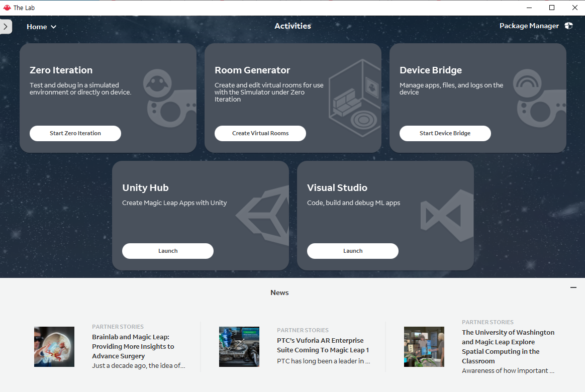Read PTC's Vuforia AR Enterprise Suite headline
585x392 pixels.
tap(323, 345)
